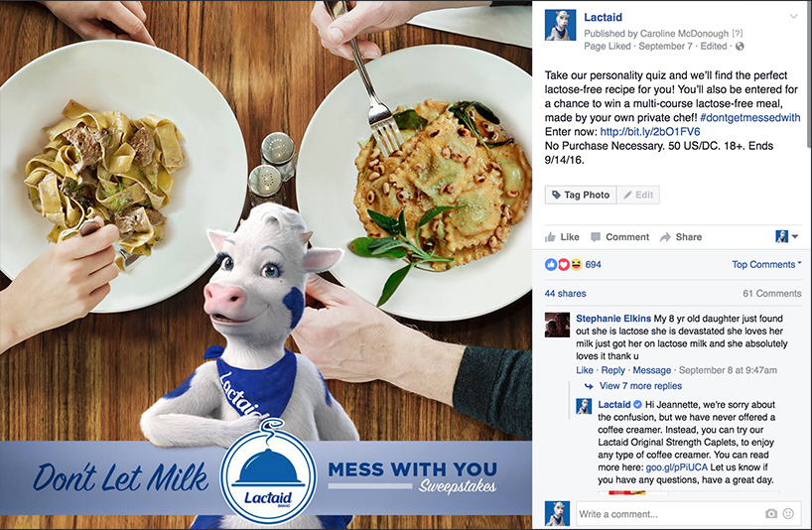Open the 44 shares link

565,294
